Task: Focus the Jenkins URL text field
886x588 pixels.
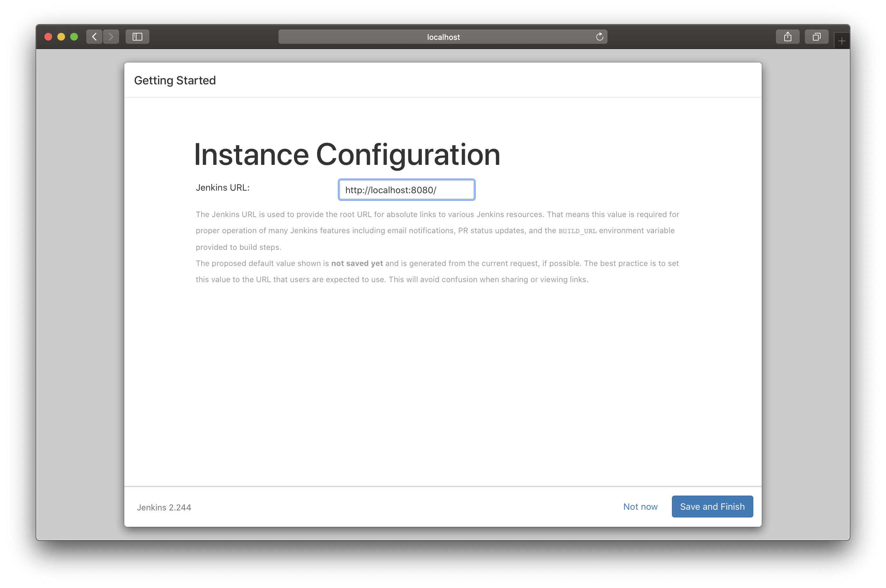Action: pyautogui.click(x=406, y=190)
